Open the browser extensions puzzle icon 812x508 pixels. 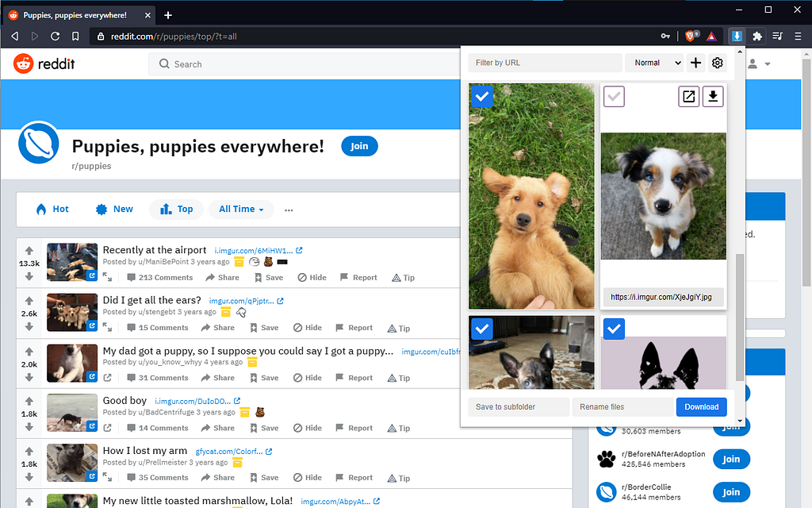(x=757, y=37)
